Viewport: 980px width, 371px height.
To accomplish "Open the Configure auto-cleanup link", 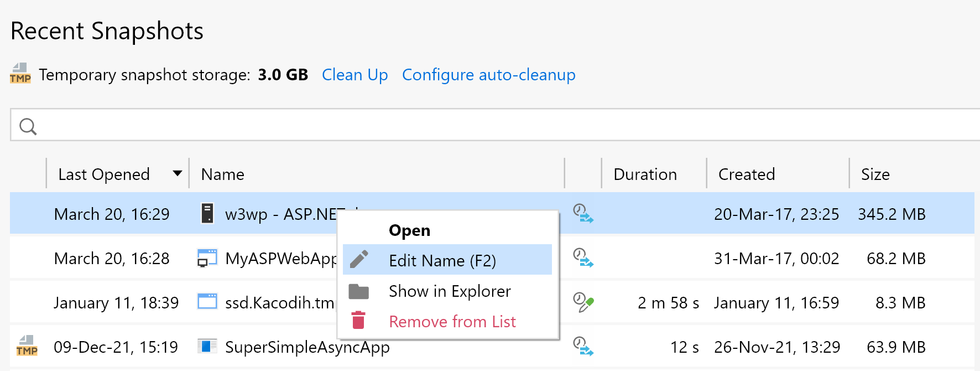I will 488,75.
